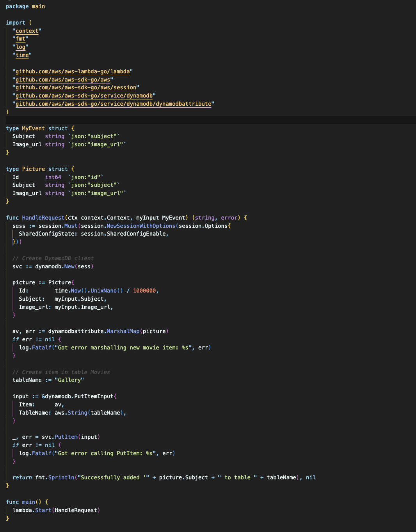Follow the "log" import link
This screenshot has height=532, width=416.
pyautogui.click(x=20, y=47)
